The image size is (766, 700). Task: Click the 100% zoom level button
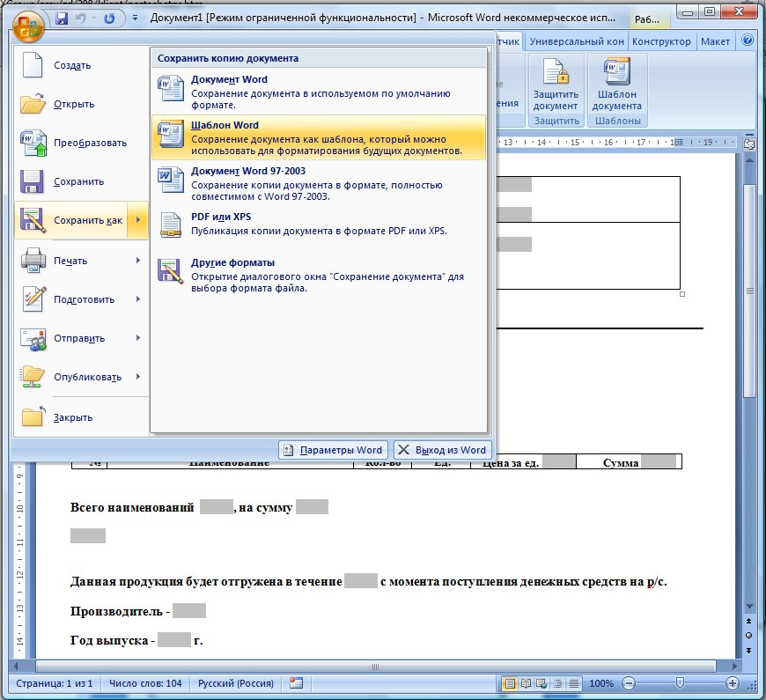tap(600, 683)
